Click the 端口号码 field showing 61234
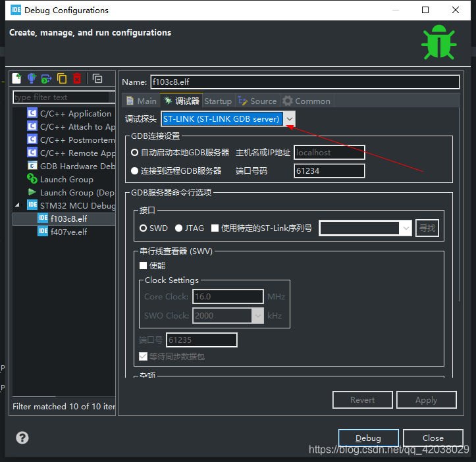Viewport: 476px width, 462px height. click(x=329, y=171)
